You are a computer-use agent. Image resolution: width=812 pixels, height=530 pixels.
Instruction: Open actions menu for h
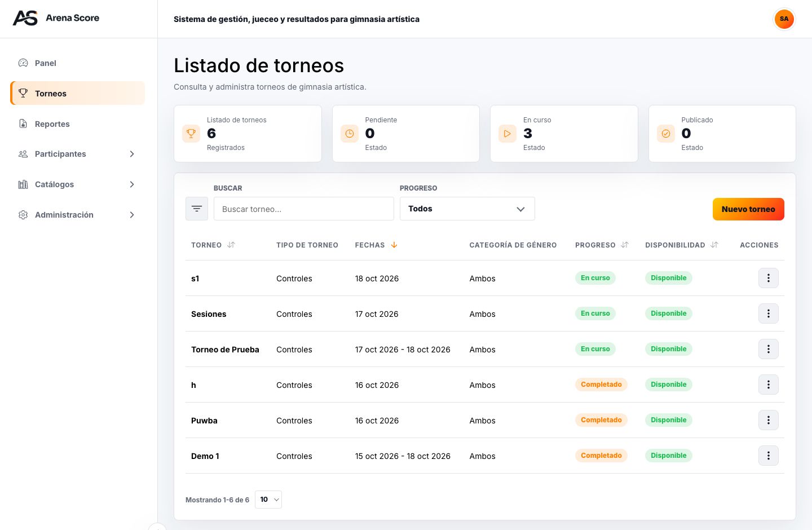(769, 385)
